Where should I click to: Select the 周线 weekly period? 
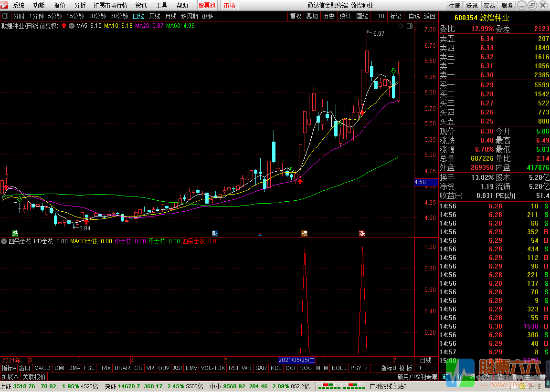pos(154,16)
